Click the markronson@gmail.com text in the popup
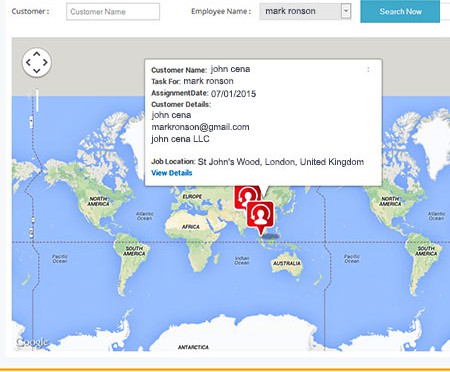The width and height of the screenshot is (450, 372). pyautogui.click(x=200, y=127)
